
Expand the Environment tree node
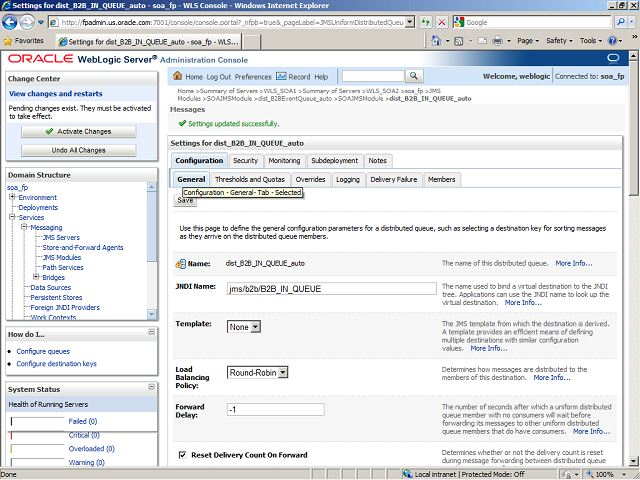pyautogui.click(x=13, y=197)
